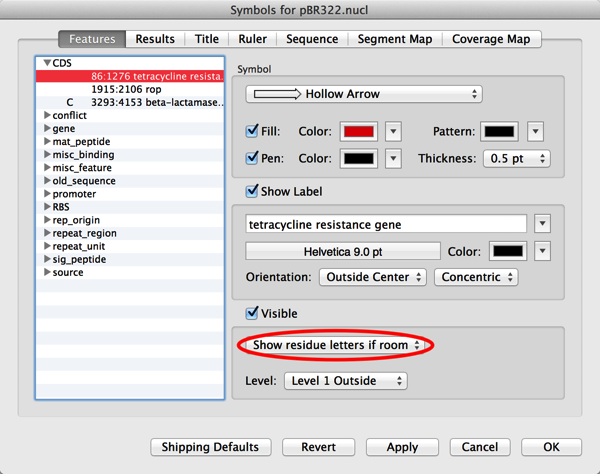
Task: Open the Hollow Arrow symbol dropdown
Action: (x=364, y=94)
